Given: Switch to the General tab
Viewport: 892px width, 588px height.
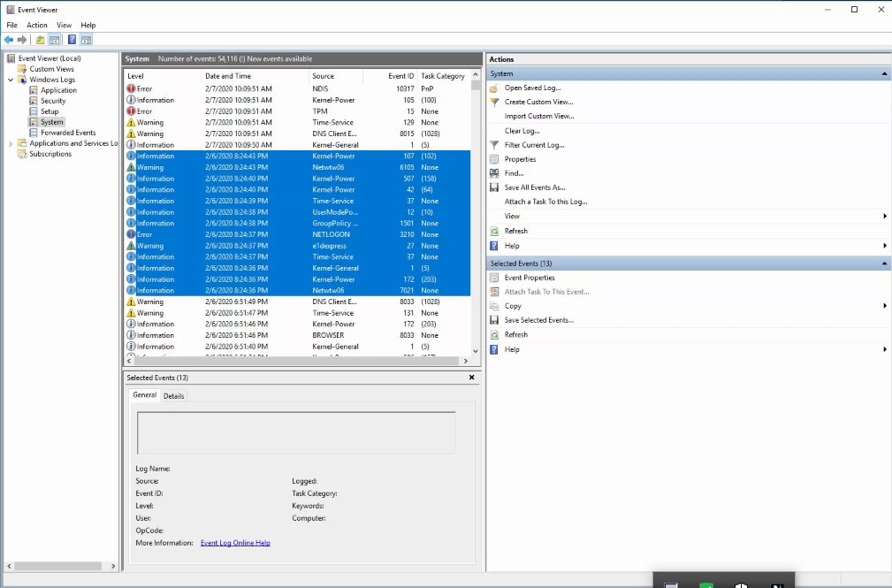Looking at the screenshot, I should (144, 395).
